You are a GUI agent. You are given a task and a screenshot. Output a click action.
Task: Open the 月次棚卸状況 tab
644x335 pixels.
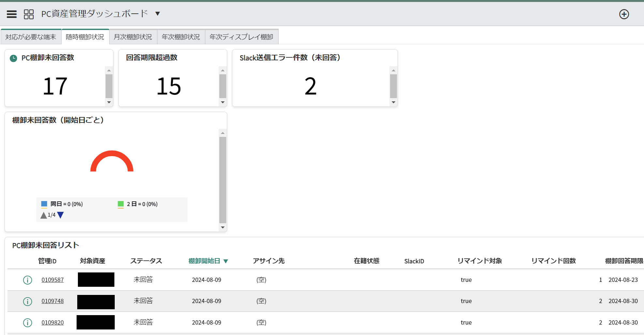click(133, 37)
